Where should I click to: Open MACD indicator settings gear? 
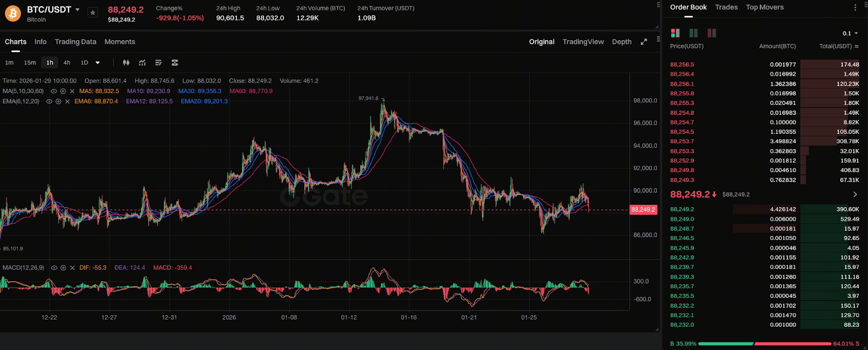tap(63, 268)
